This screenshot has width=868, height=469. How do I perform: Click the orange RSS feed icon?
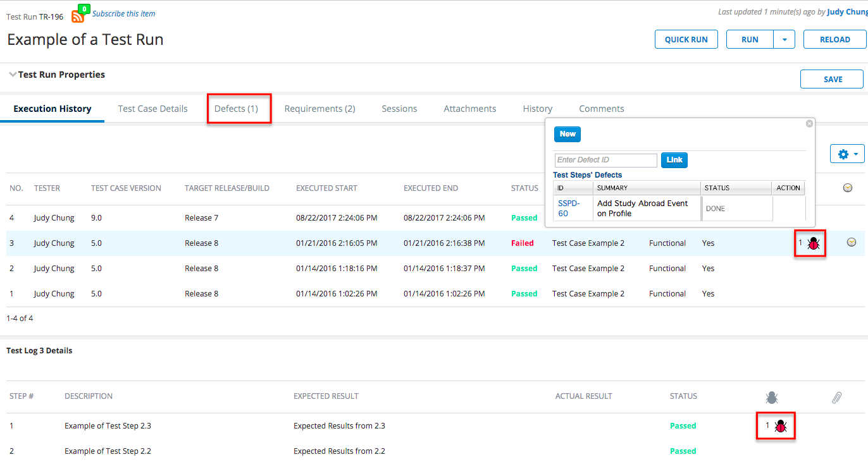(x=78, y=16)
